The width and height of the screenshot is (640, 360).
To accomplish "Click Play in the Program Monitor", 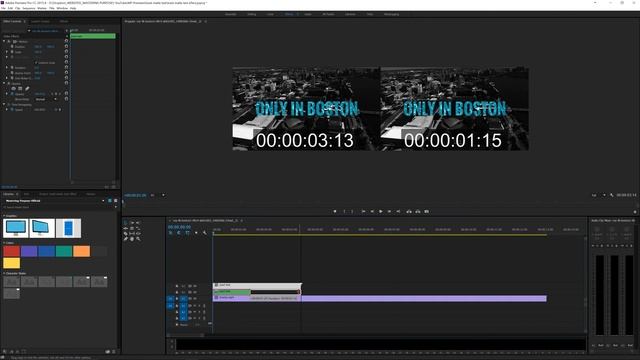I will pos(381,211).
